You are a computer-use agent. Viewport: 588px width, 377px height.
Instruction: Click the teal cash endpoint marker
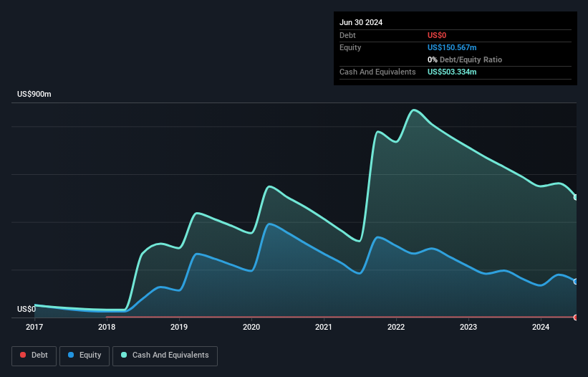pyautogui.click(x=576, y=197)
